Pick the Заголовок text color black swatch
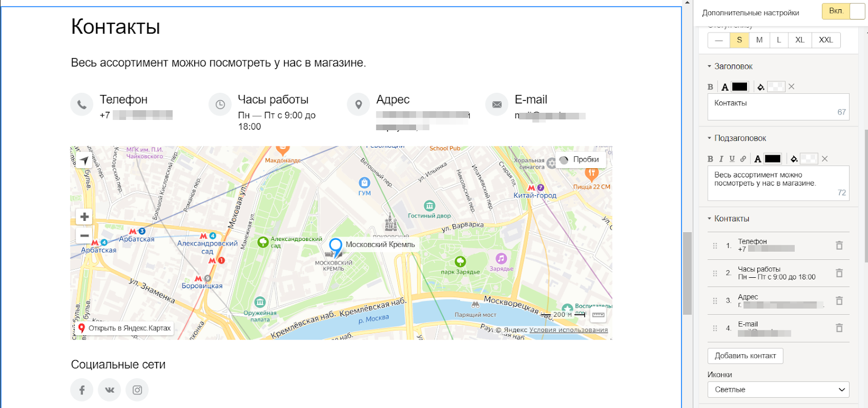 pos(740,87)
